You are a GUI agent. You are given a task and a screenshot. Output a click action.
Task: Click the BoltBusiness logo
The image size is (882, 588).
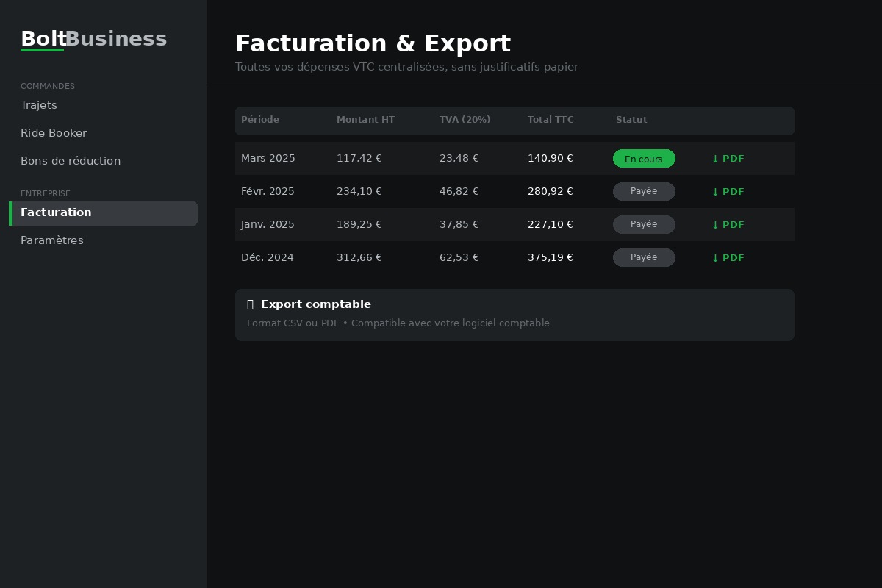[x=94, y=38]
